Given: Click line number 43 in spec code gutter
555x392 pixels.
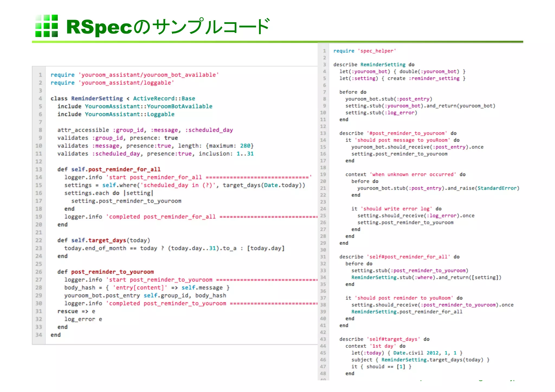Looking at the screenshot, I should [x=323, y=339].
